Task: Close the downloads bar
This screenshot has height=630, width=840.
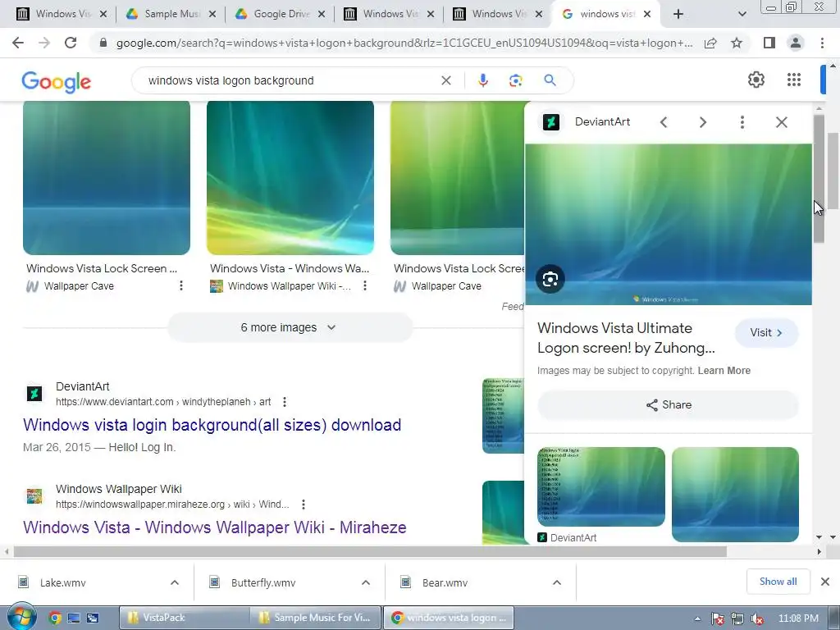Action: [x=825, y=582]
